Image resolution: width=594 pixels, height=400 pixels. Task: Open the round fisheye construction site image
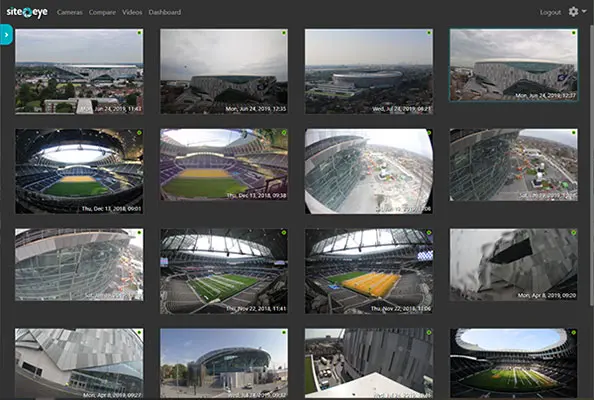click(369, 171)
